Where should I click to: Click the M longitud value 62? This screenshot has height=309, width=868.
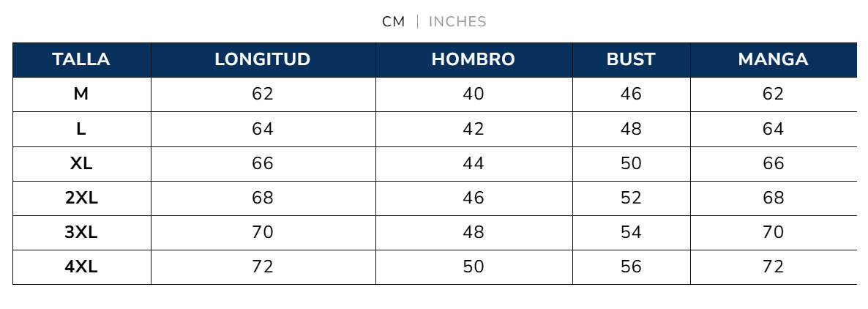263,94
